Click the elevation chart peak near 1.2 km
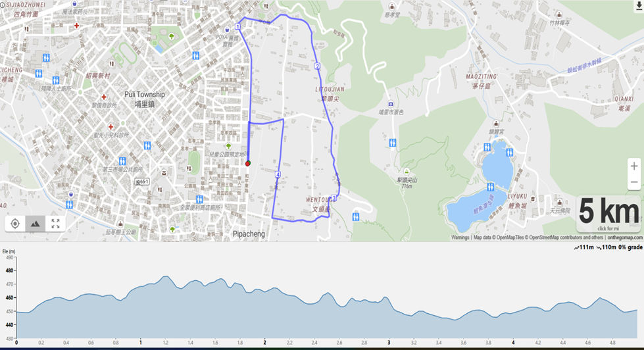 pyautogui.click(x=166, y=276)
